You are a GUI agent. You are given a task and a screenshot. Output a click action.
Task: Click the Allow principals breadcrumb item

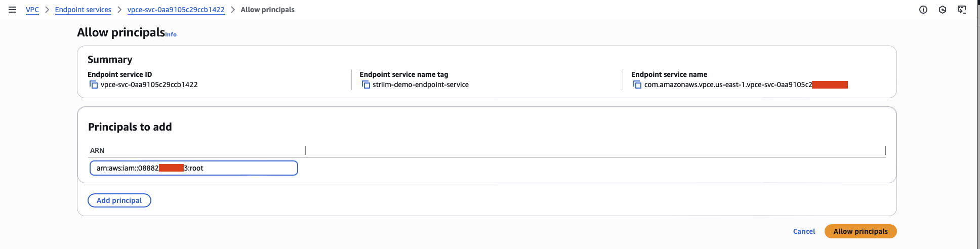(x=267, y=10)
